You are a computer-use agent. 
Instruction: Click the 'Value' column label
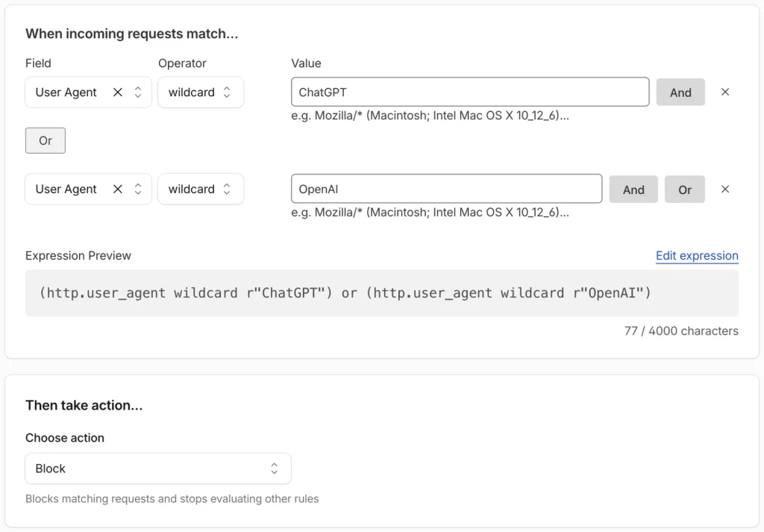[x=306, y=63]
